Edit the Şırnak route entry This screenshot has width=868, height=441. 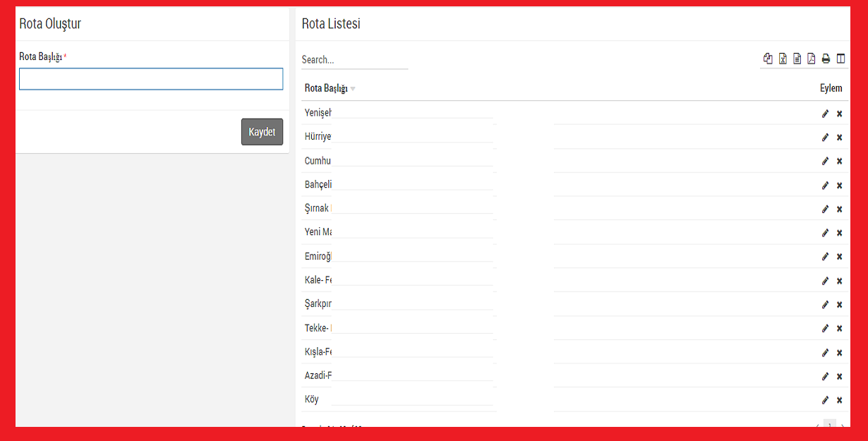(x=825, y=209)
